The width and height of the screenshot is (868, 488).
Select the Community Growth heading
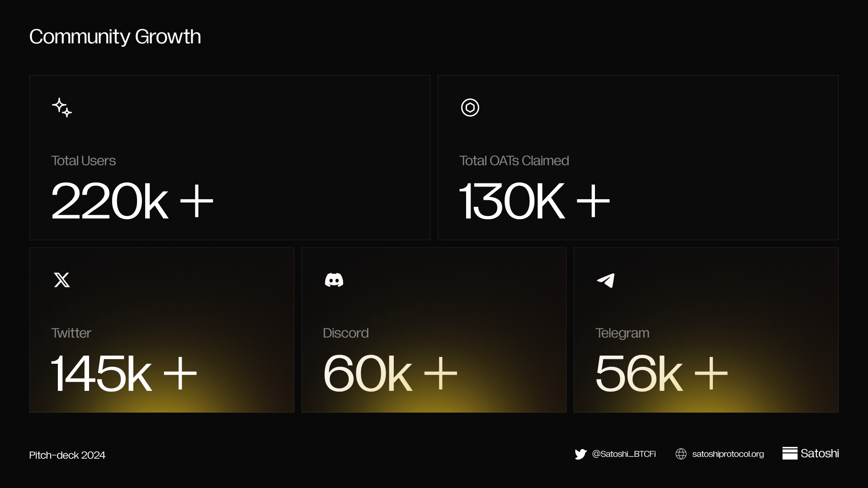point(115,37)
